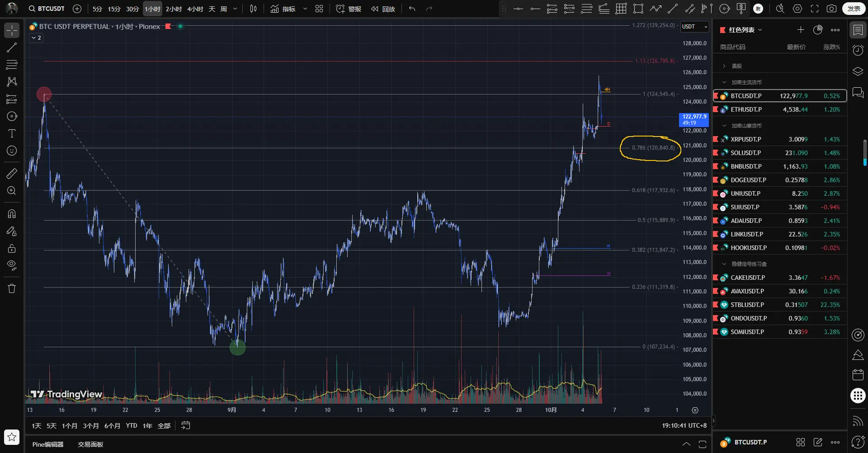Open the calendar panel in the right sidebar

(858, 374)
